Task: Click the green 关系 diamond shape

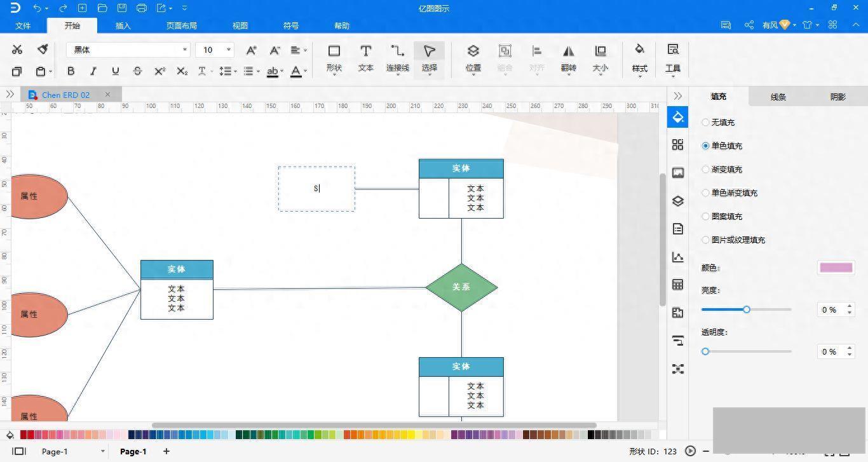Action: [x=461, y=287]
